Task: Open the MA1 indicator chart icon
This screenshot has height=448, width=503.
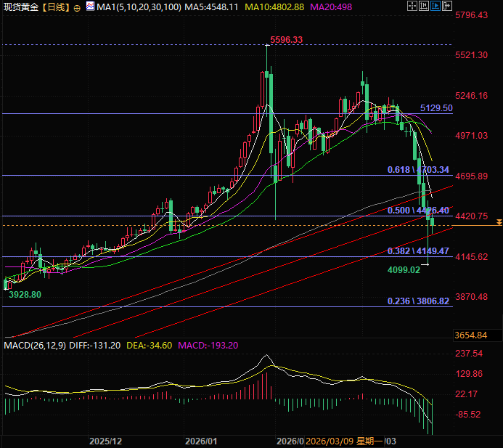Action: [x=91, y=6]
